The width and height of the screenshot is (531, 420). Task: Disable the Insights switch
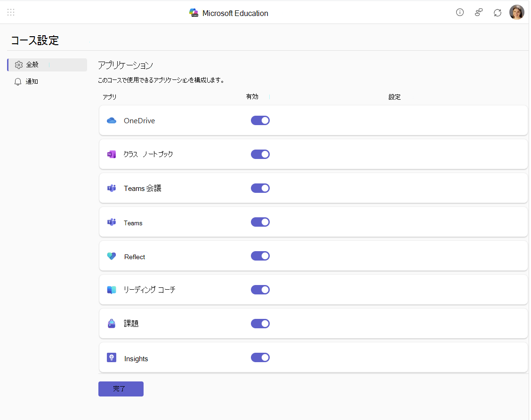[x=260, y=357]
